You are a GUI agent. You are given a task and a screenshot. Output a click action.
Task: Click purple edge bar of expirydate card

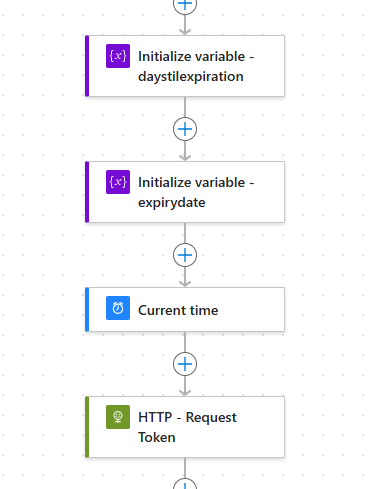87,192
